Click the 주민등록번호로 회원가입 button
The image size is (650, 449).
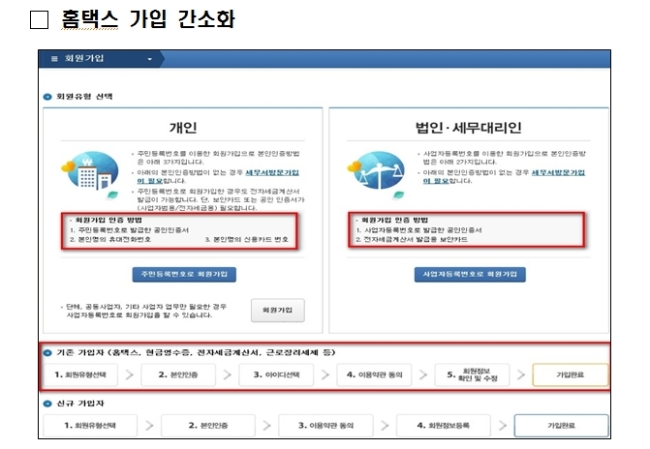pyautogui.click(x=184, y=274)
